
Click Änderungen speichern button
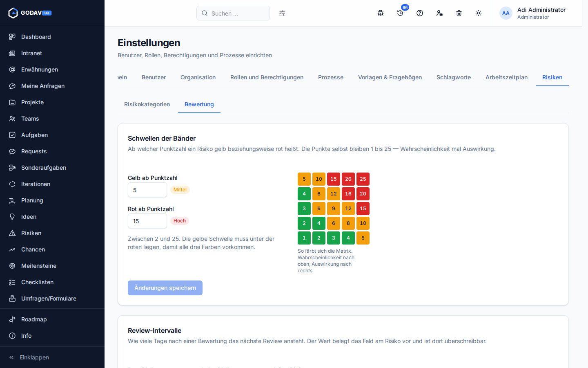[x=165, y=288]
